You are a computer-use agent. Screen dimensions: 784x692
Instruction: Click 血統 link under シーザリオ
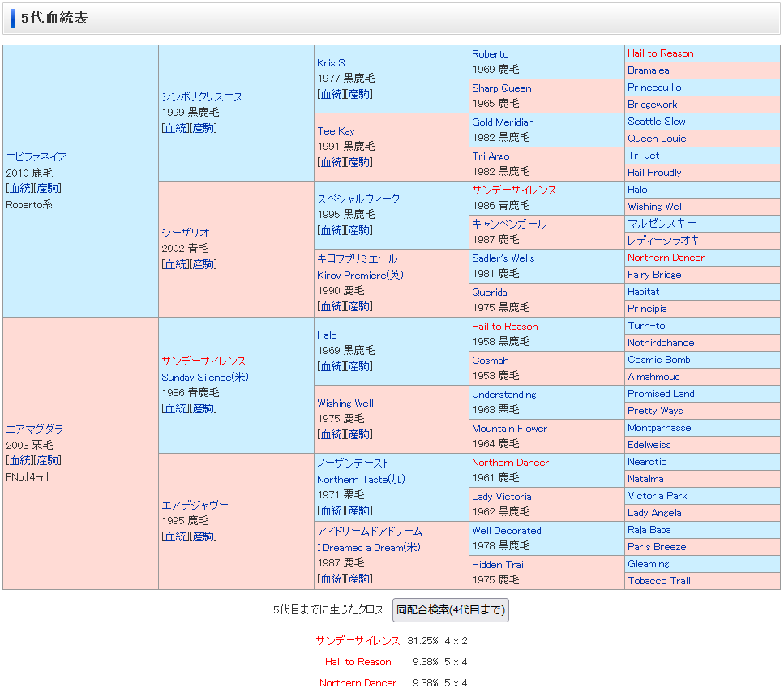click(175, 264)
